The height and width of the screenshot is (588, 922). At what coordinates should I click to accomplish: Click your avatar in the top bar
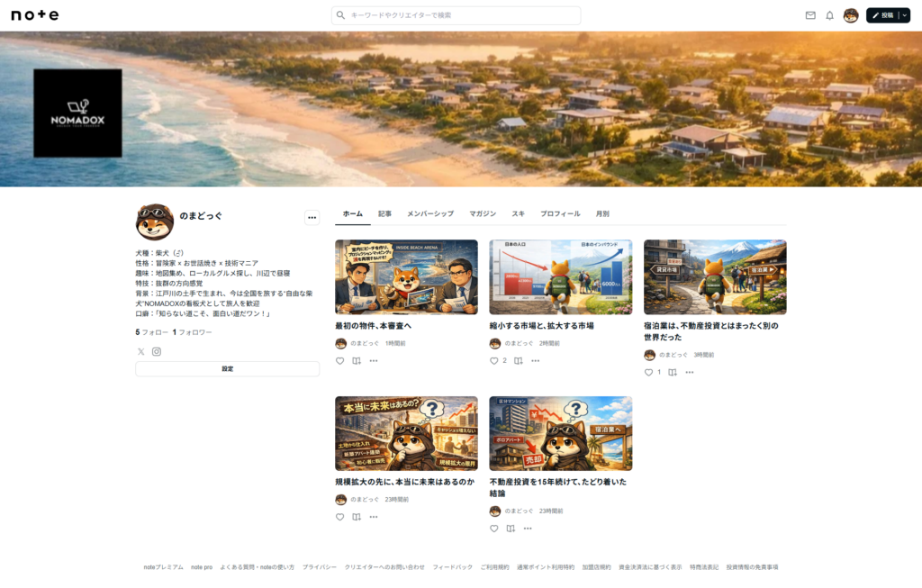coord(851,14)
